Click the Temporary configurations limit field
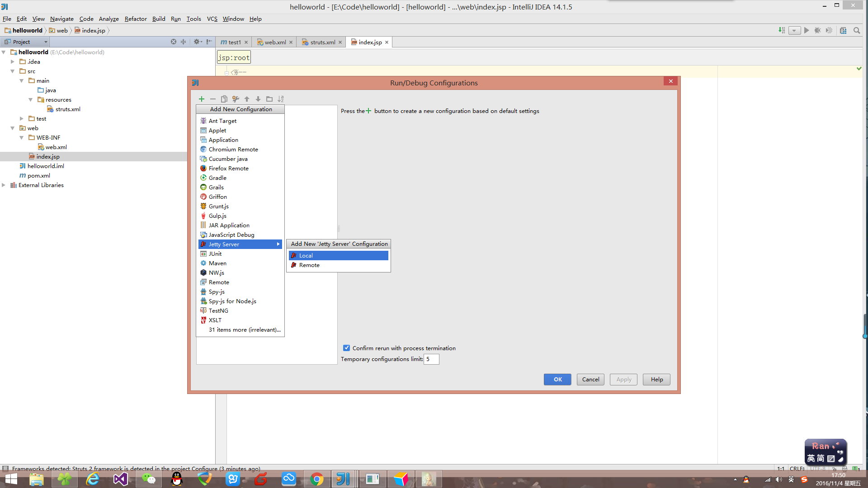This screenshot has height=488, width=868. tap(431, 359)
